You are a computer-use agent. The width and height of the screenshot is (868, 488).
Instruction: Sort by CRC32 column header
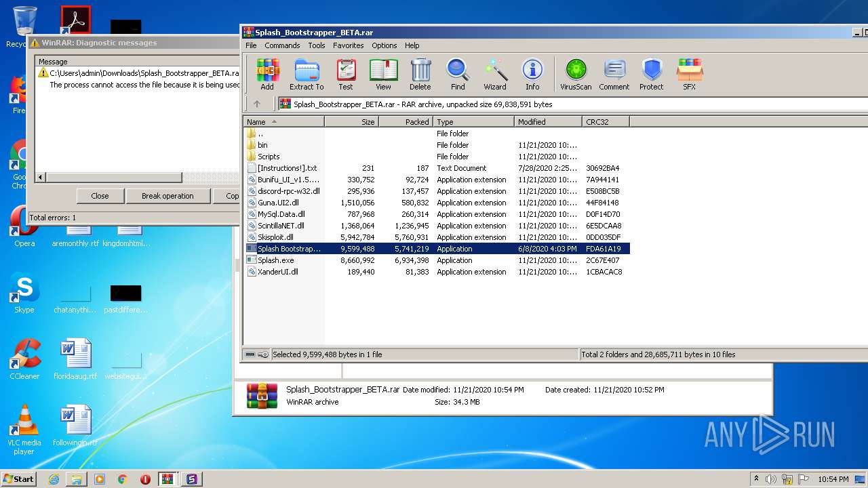click(x=606, y=122)
